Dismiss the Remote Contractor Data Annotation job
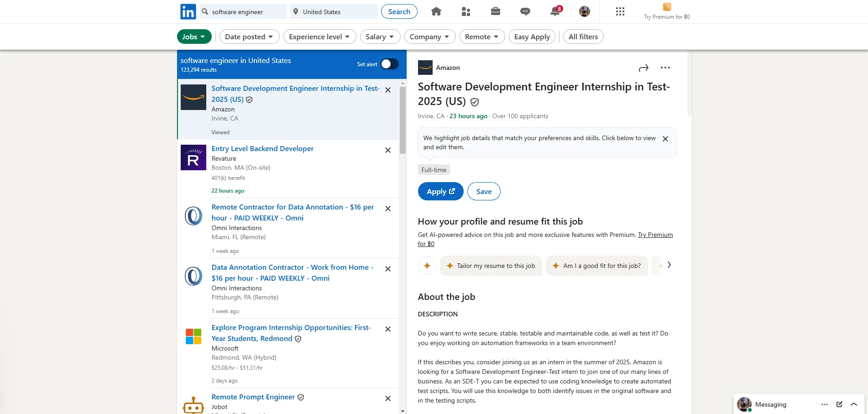Screen dimensions: 868x414 click(x=388, y=209)
